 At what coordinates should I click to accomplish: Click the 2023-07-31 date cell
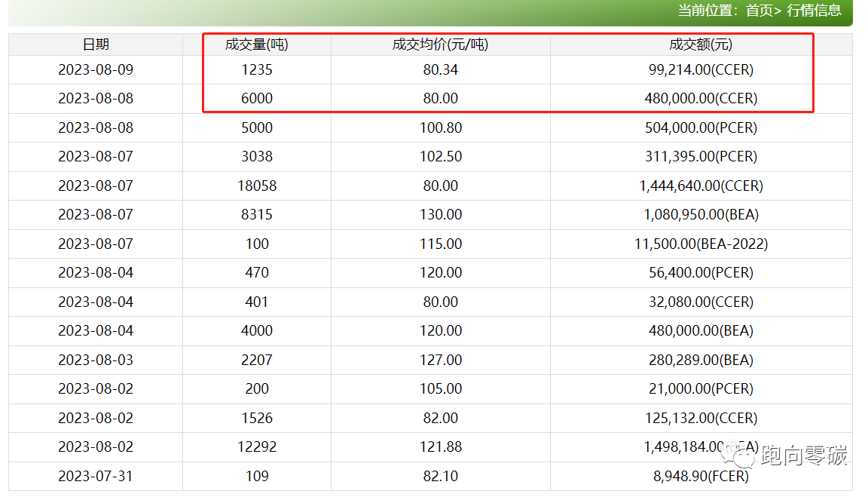[96, 477]
